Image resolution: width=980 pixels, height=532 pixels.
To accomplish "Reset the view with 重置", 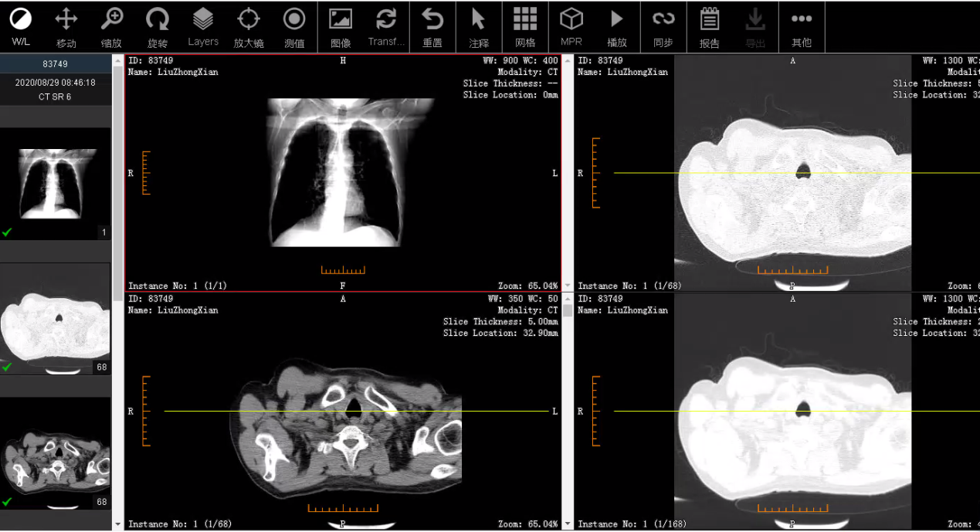I will click(432, 27).
